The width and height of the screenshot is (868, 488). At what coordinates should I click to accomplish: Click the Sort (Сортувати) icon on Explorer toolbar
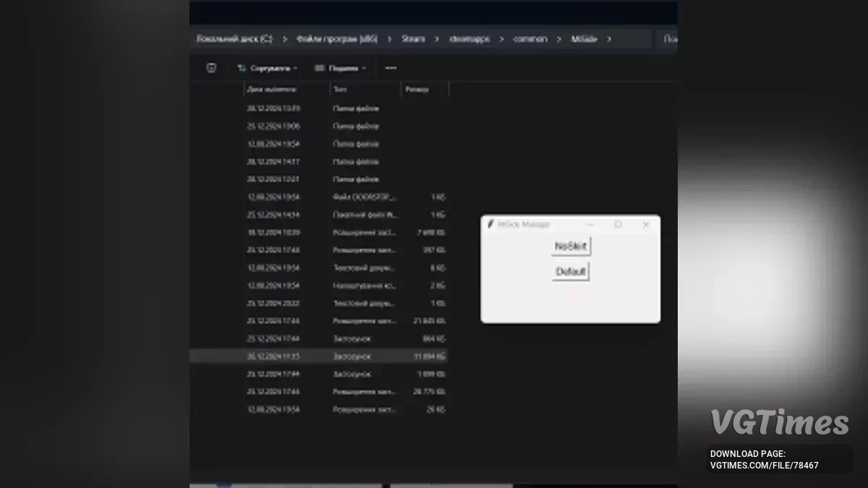241,67
